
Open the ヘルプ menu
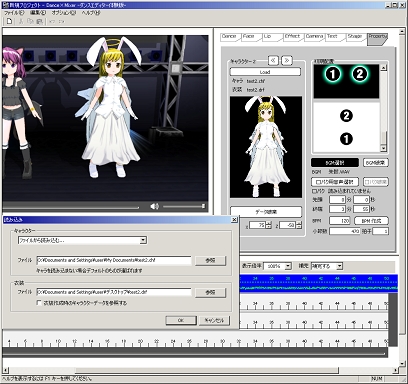pyautogui.click(x=91, y=13)
